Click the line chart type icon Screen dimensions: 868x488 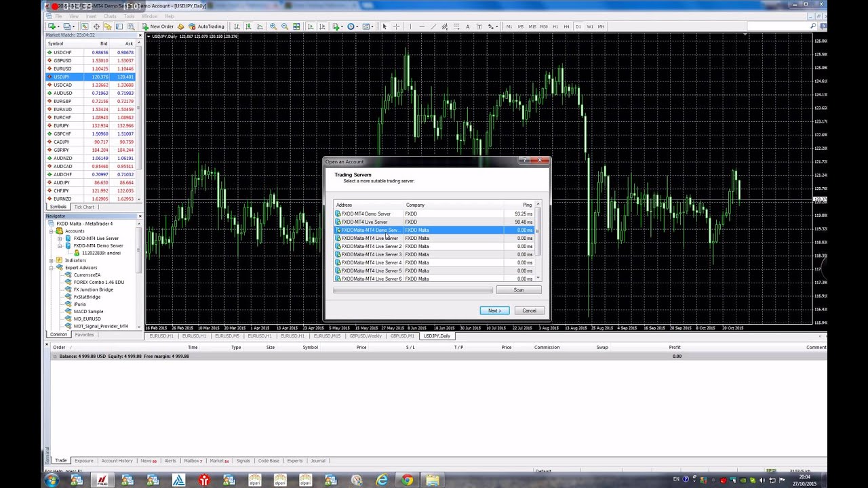click(x=260, y=26)
